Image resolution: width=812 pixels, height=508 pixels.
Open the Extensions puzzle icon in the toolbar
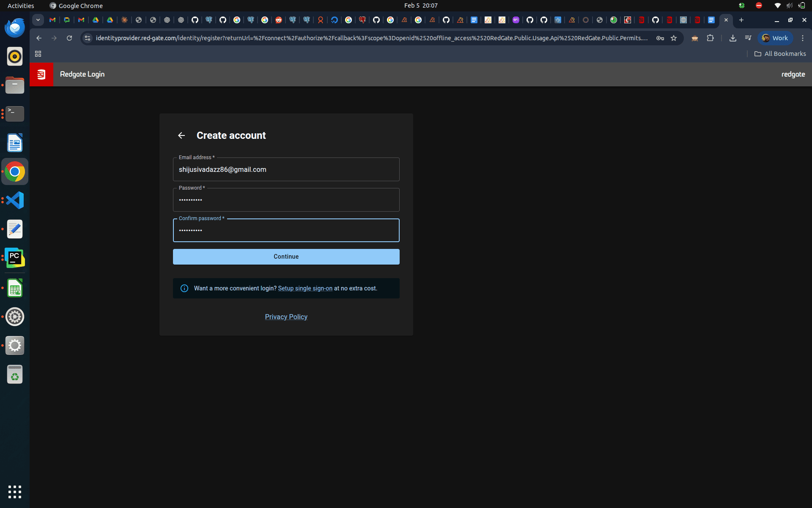click(x=710, y=38)
